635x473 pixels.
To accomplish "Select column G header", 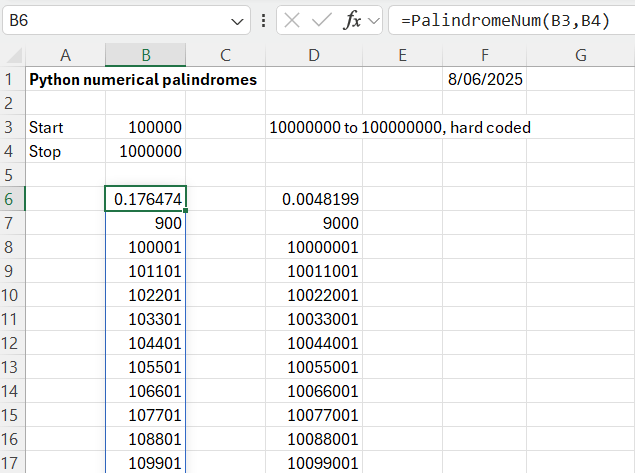I will 580,55.
